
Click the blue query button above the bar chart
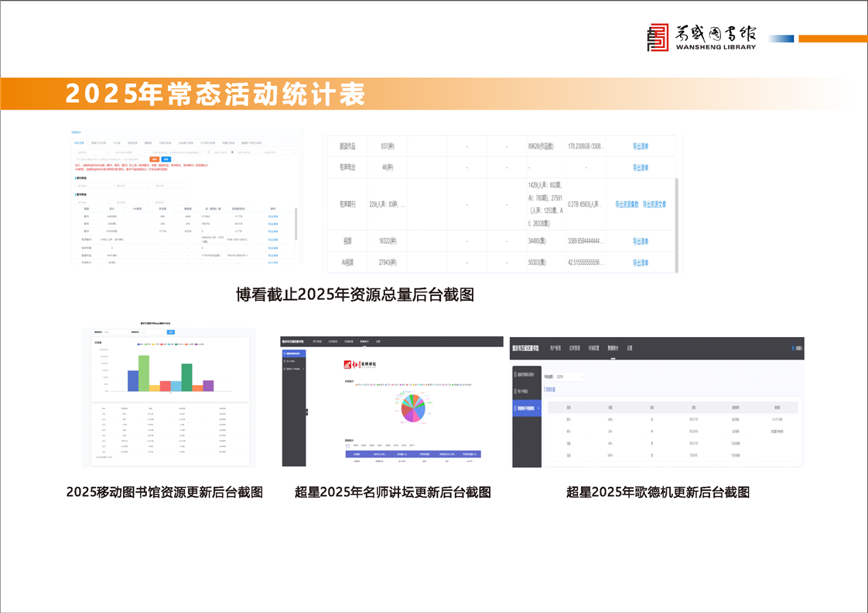[171, 332]
